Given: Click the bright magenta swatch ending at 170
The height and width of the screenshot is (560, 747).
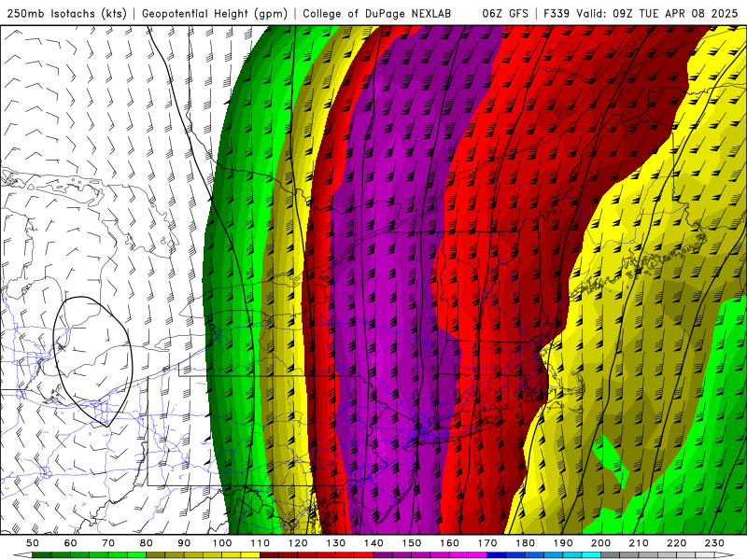Looking at the screenshot, I should click(478, 555).
